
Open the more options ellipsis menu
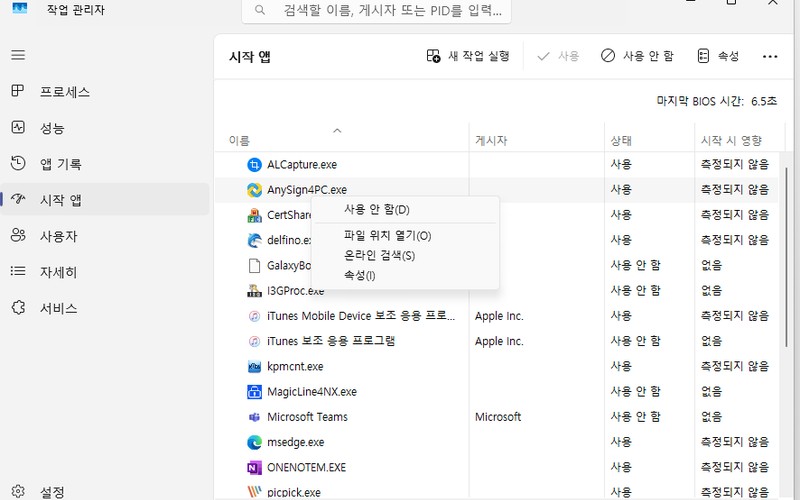pyautogui.click(x=770, y=56)
